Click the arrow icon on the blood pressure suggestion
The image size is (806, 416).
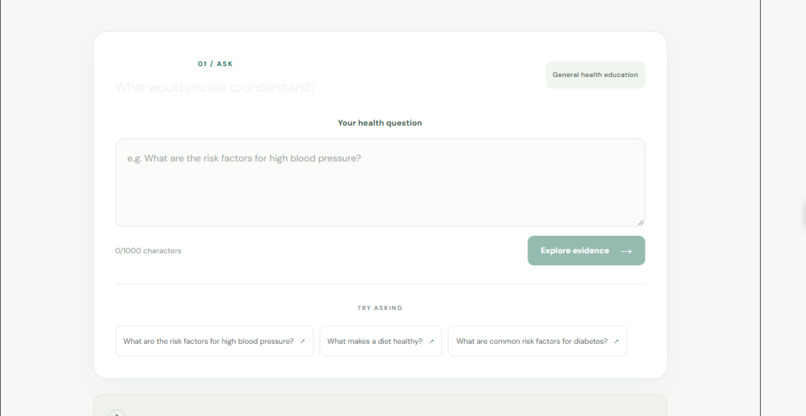302,341
